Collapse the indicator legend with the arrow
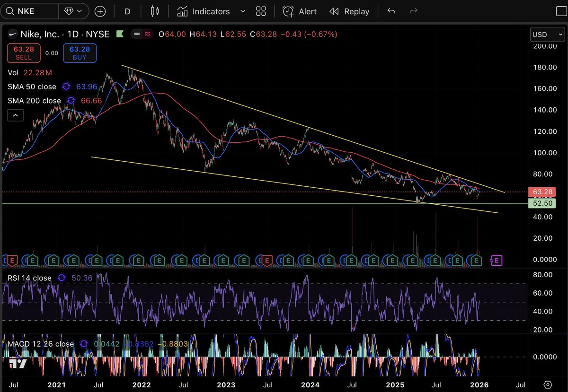The image size is (568, 392). (x=15, y=115)
